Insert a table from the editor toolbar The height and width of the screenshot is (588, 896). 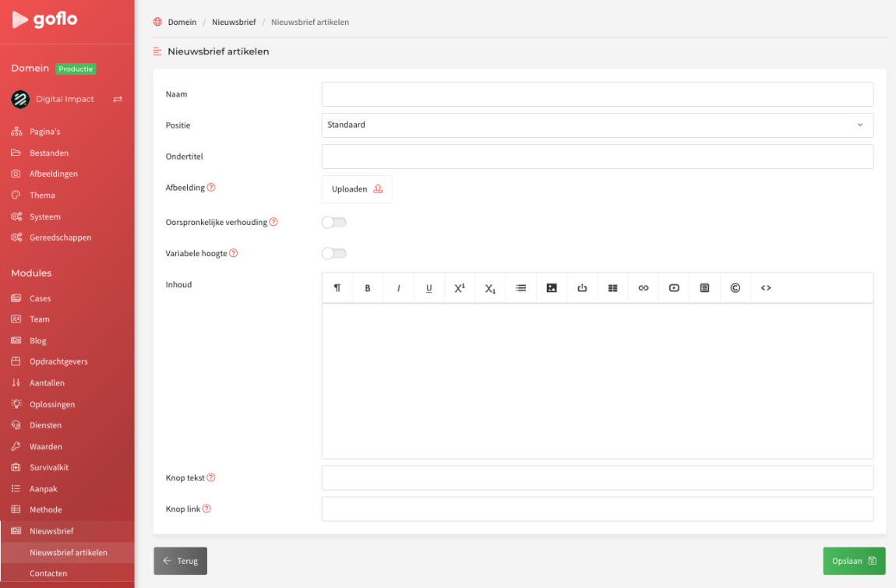(x=613, y=288)
